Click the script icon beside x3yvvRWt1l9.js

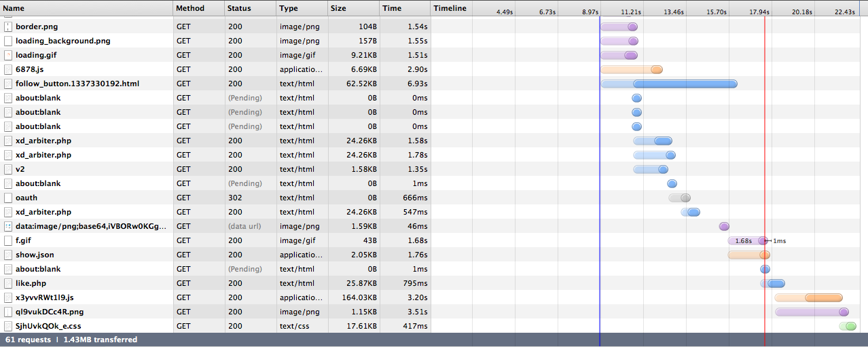point(8,297)
